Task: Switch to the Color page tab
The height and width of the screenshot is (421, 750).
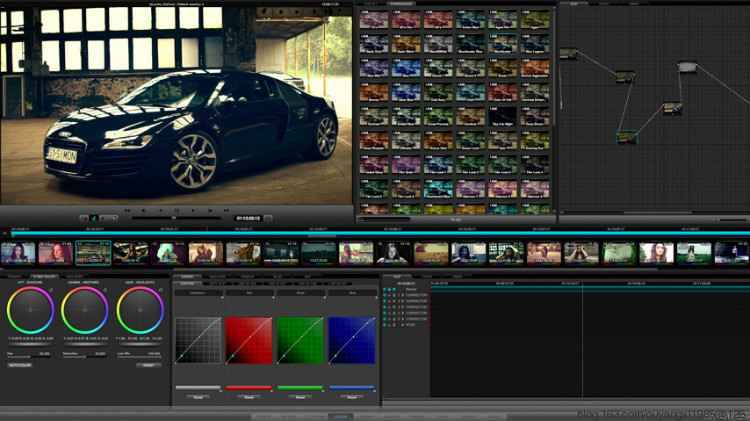Action: [x=341, y=417]
